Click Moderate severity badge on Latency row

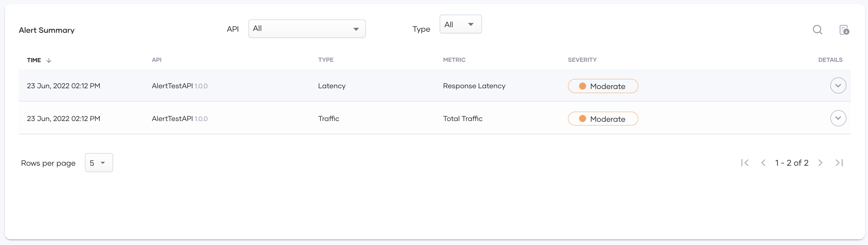[x=603, y=86]
